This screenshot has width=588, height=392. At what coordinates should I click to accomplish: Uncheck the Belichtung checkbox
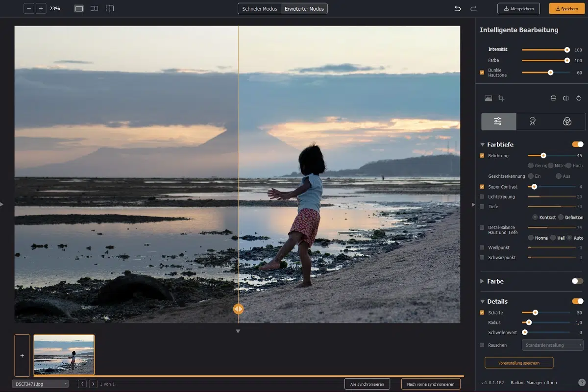pos(482,156)
